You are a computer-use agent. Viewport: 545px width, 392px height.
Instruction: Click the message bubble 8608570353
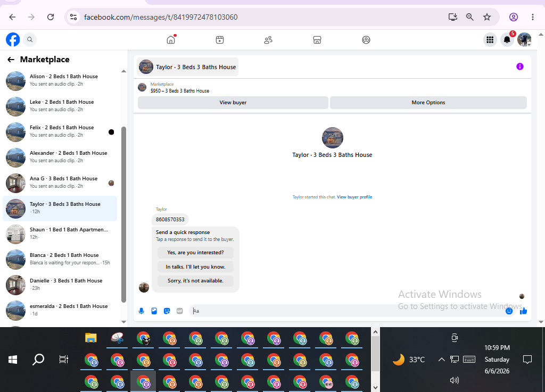pos(170,220)
